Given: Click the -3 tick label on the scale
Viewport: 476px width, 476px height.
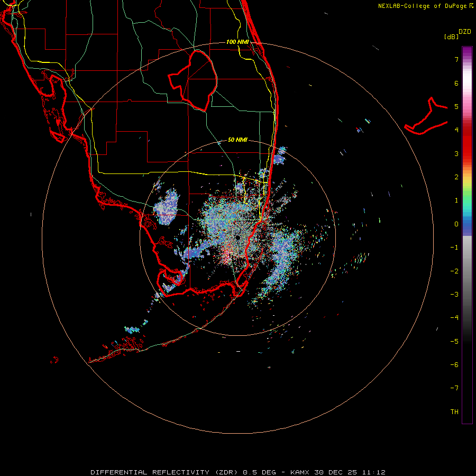Looking at the screenshot, I should pyautogui.click(x=454, y=295).
